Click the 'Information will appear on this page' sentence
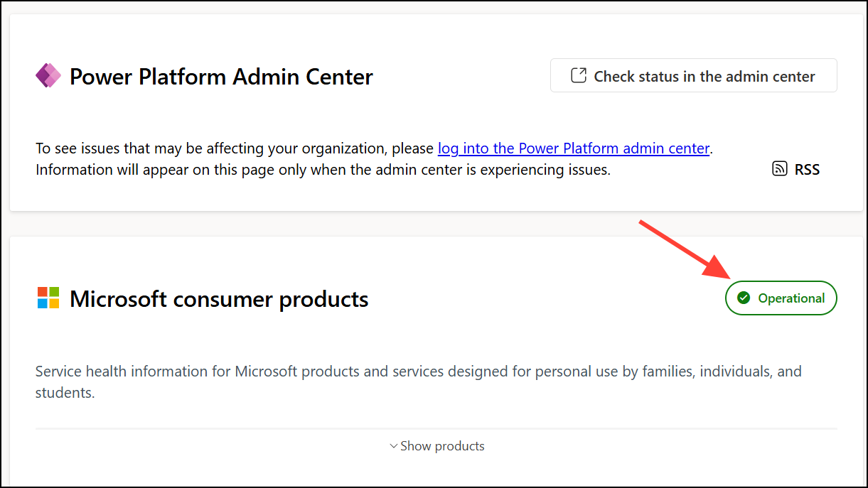The image size is (868, 488). (x=323, y=170)
